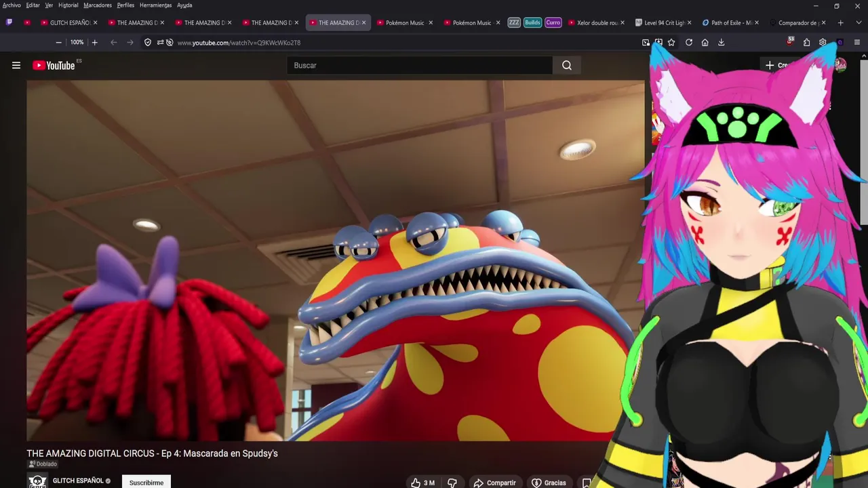The image size is (868, 488).
Task: Open the GLITCH ESPAÑOL channel name link
Action: [78, 481]
